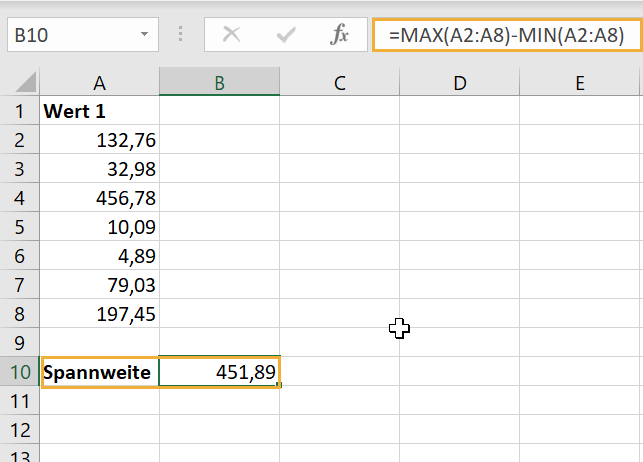Click the Select All corner triangle
643x462 pixels.
[25, 82]
